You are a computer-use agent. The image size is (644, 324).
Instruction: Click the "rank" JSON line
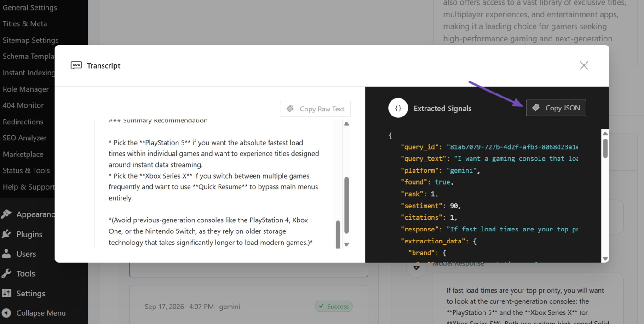pos(419,194)
